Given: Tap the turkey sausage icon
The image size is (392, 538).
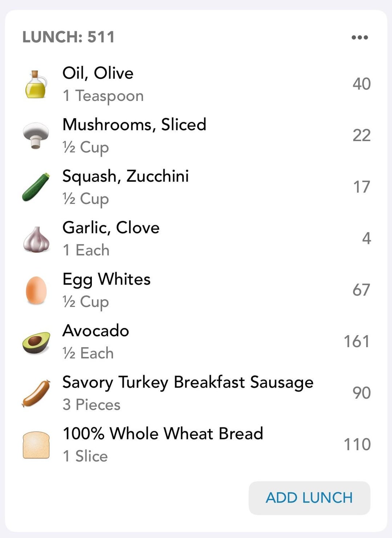Looking at the screenshot, I should pyautogui.click(x=36, y=394).
